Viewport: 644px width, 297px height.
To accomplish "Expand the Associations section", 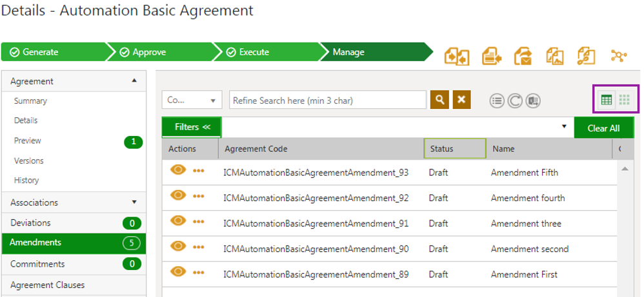I will pyautogui.click(x=134, y=202).
